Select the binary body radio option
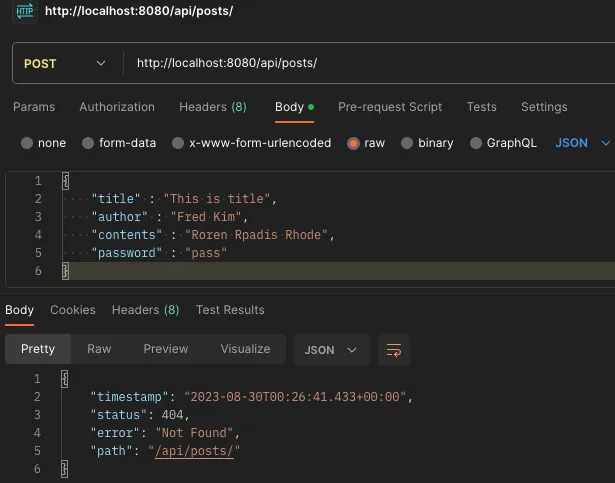This screenshot has width=615, height=483. click(x=407, y=143)
